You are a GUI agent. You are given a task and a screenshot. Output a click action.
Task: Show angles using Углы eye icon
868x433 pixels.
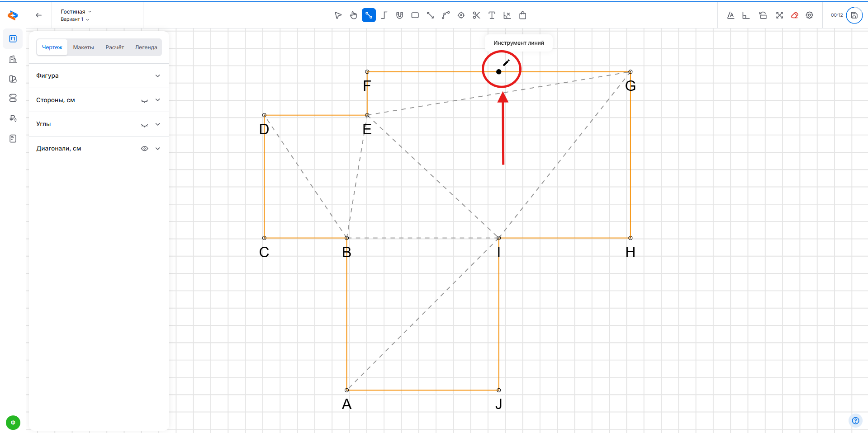click(x=144, y=125)
